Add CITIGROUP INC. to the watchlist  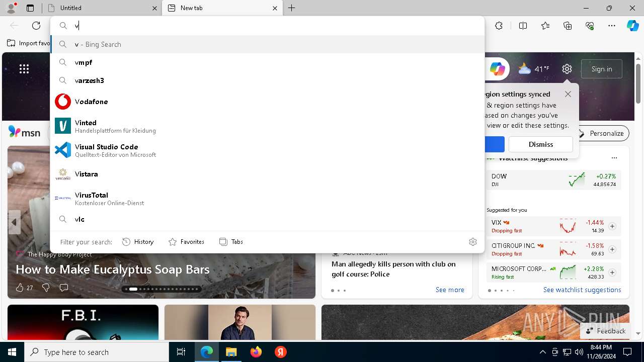[612, 249]
